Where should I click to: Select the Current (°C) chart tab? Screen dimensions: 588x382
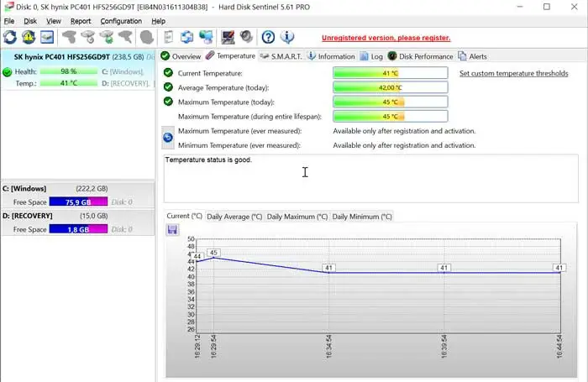pyautogui.click(x=184, y=216)
